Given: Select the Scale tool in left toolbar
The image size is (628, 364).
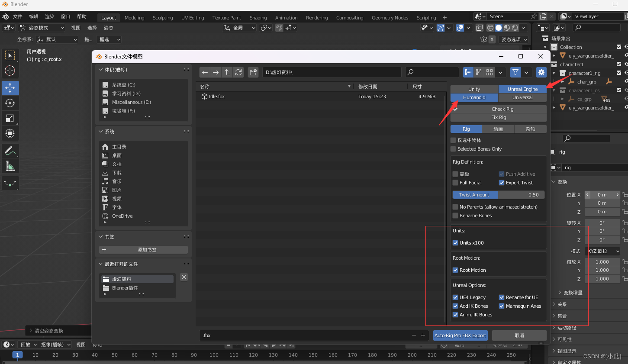Looking at the screenshot, I should coord(10,118).
